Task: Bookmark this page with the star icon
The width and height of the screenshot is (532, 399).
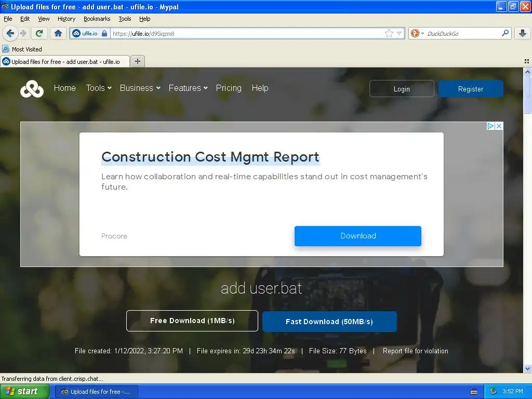Action: point(389,33)
